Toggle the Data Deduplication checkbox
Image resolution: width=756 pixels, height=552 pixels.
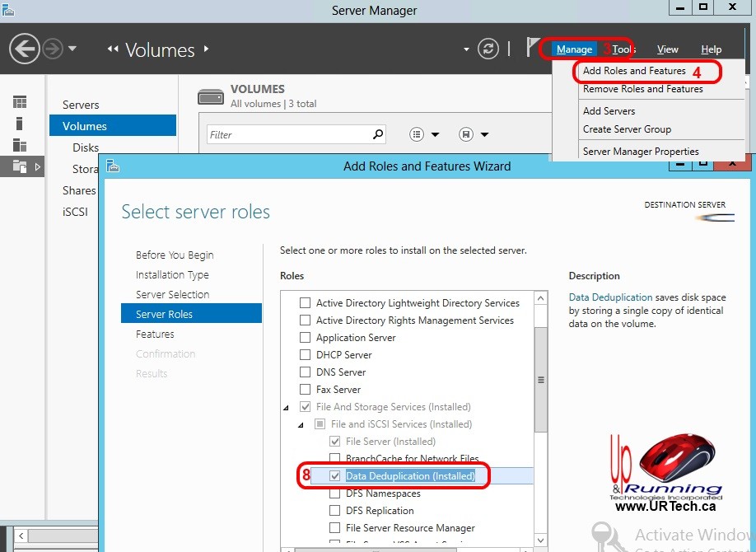335,476
